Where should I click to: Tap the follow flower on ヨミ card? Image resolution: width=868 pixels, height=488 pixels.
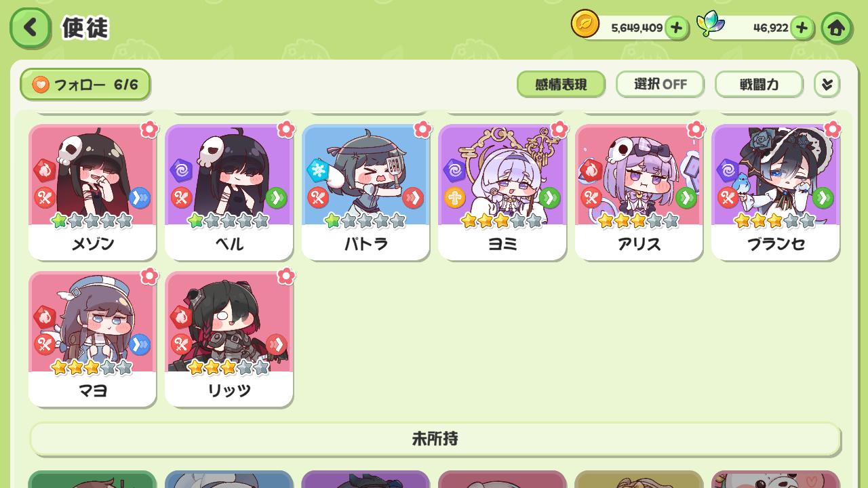pos(559,129)
